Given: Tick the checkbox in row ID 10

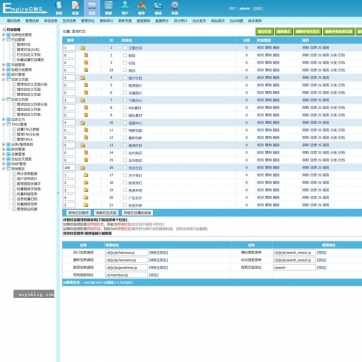Looking at the screenshot, I should click(x=125, y=123).
